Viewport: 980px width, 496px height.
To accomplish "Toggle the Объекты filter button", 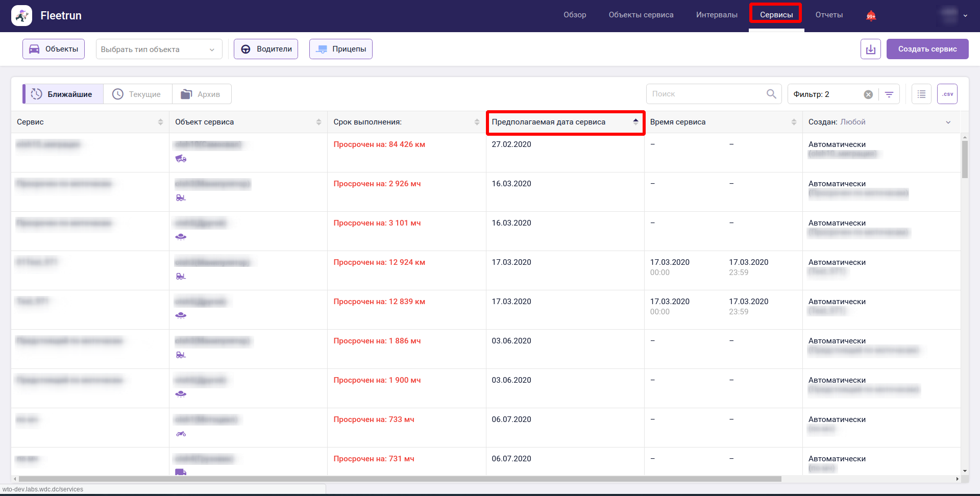I will pos(54,49).
